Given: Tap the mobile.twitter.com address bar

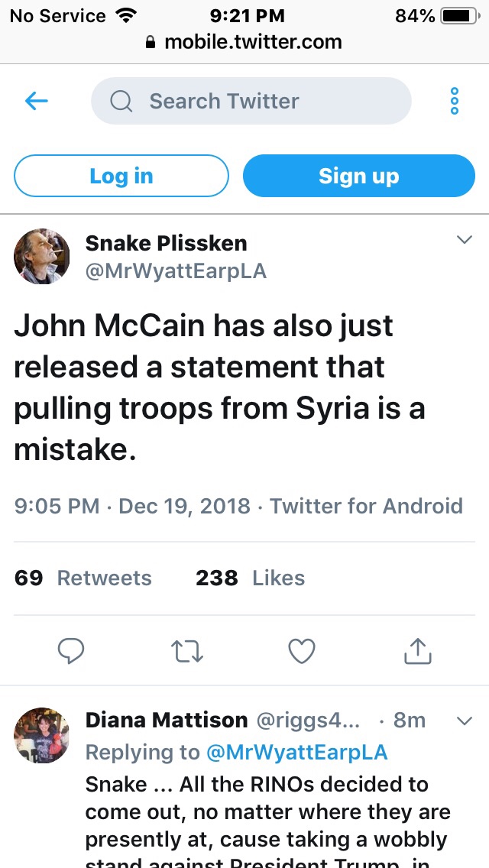Looking at the screenshot, I should click(x=253, y=43).
